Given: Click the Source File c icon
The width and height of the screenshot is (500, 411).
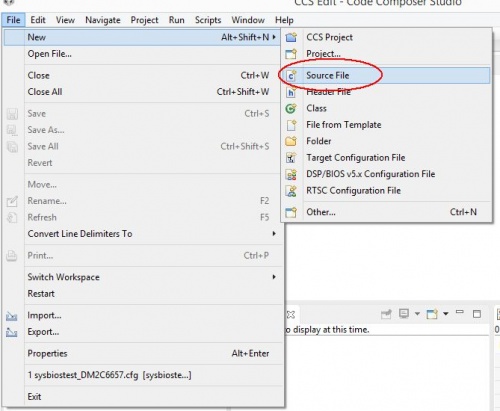Looking at the screenshot, I should coord(291,76).
